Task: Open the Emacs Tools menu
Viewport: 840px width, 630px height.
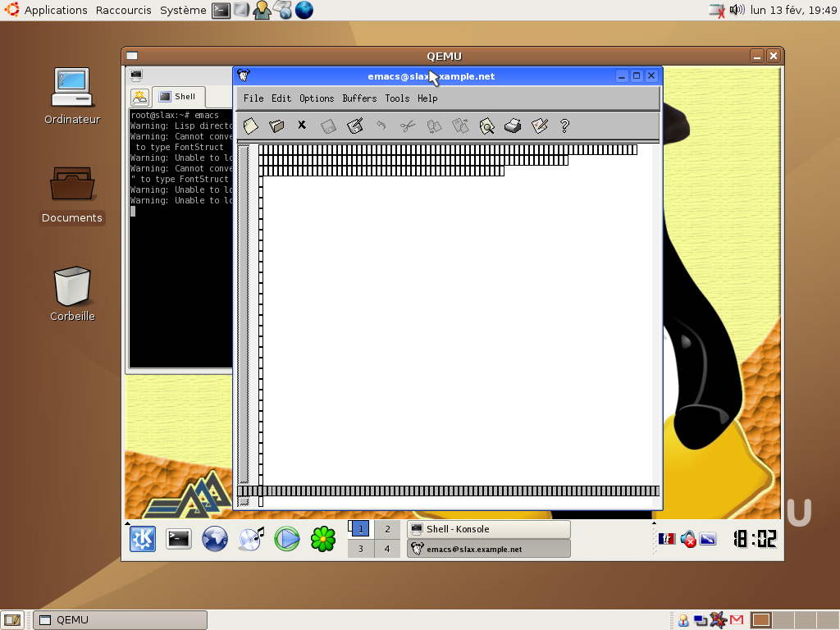Action: [397, 98]
